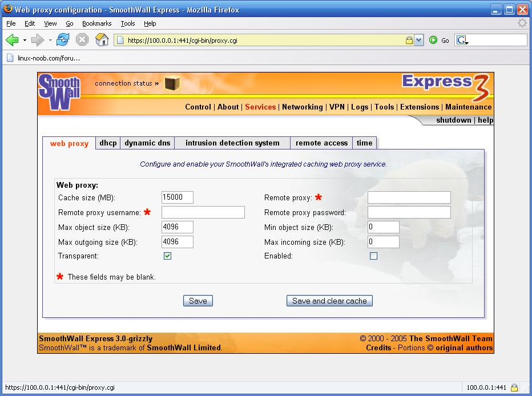Switch to the dhcp tab

click(x=108, y=143)
